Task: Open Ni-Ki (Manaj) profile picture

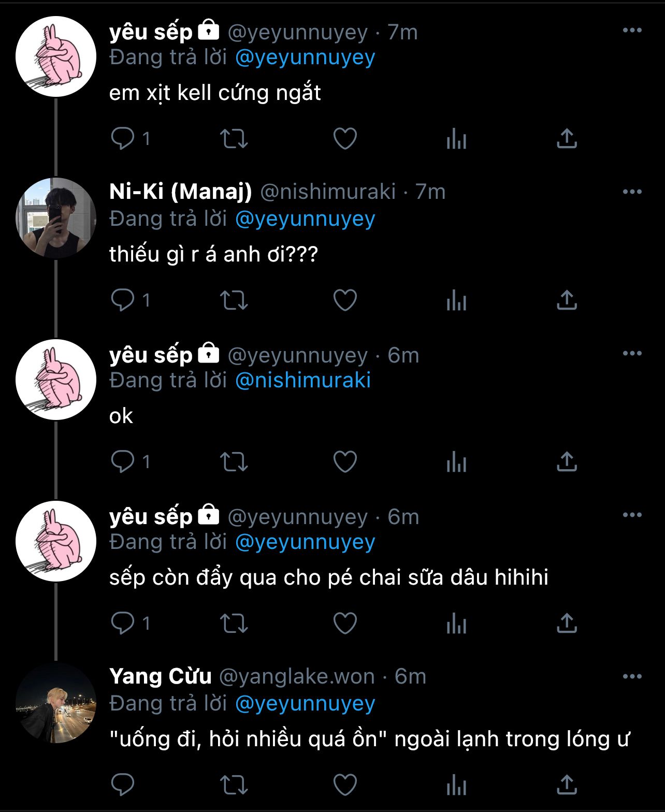Action: pyautogui.click(x=56, y=218)
